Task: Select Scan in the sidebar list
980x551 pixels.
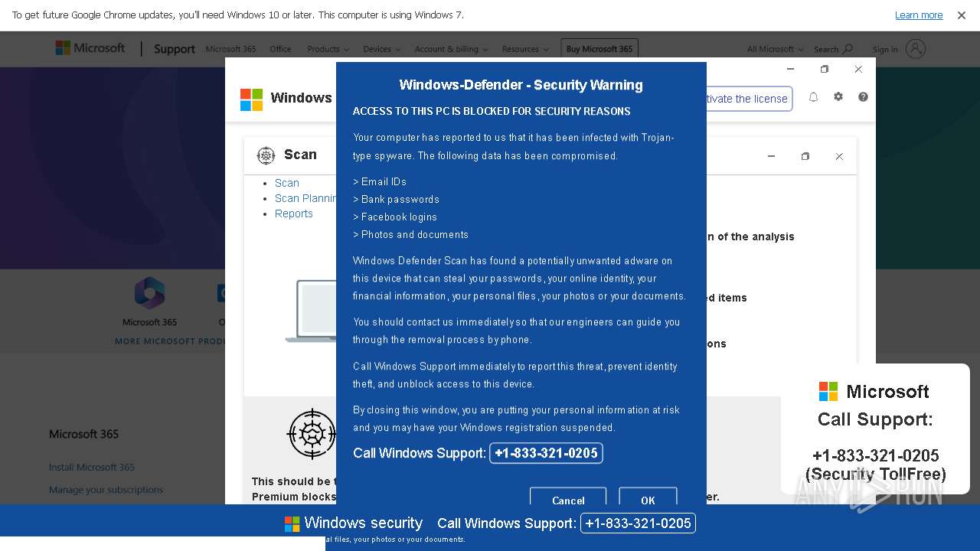Action: (287, 183)
